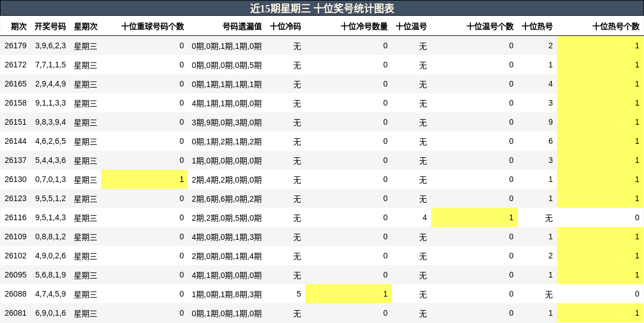The height and width of the screenshot is (323, 644).
Task: Click winning numbers 3,9,6,2,3
Action: coord(51,46)
